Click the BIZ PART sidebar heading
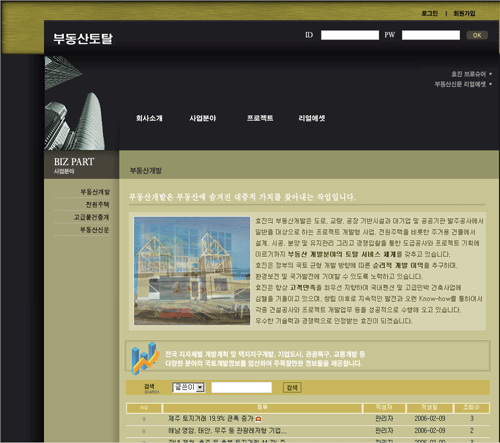This screenshot has height=443, width=500. (x=74, y=162)
